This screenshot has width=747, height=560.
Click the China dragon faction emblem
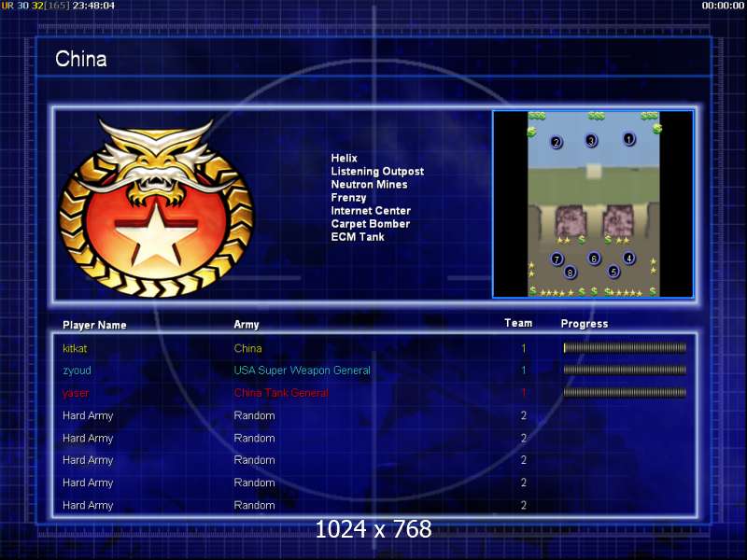click(156, 207)
